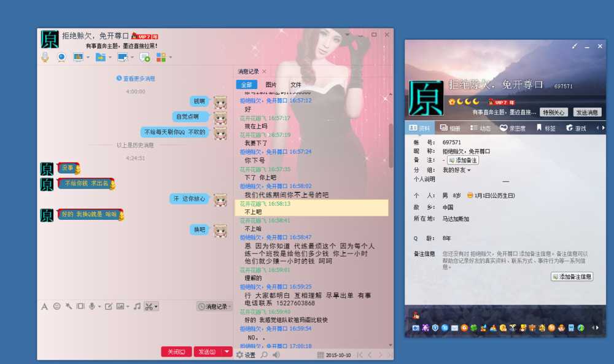This screenshot has width=614, height=364.
Task: Click the mail envelope icon in profile footer
Action: (x=454, y=328)
